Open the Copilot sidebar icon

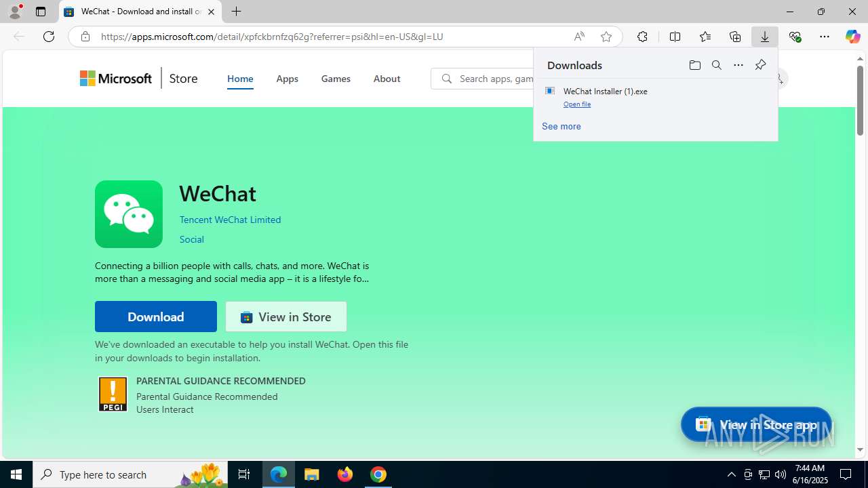853,37
